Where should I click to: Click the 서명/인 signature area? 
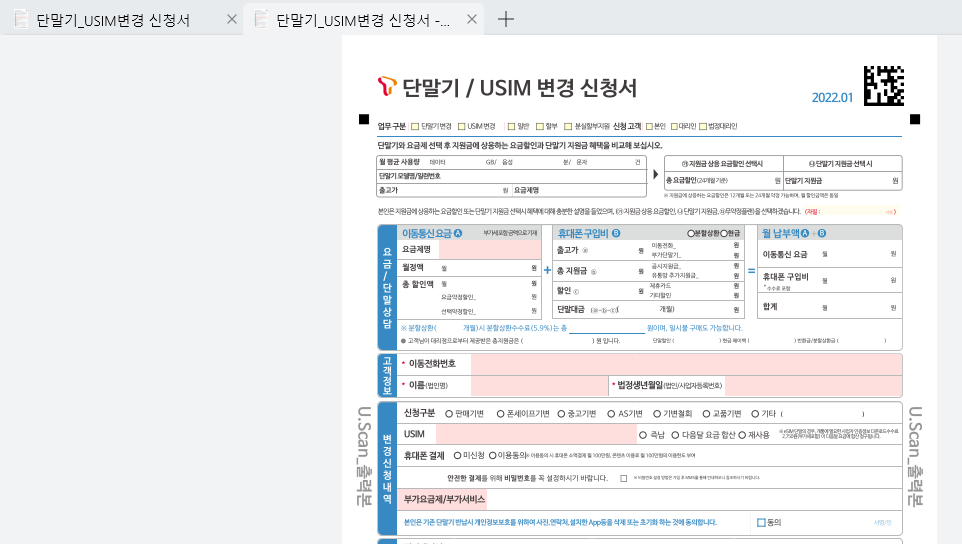pyautogui.click(x=882, y=523)
